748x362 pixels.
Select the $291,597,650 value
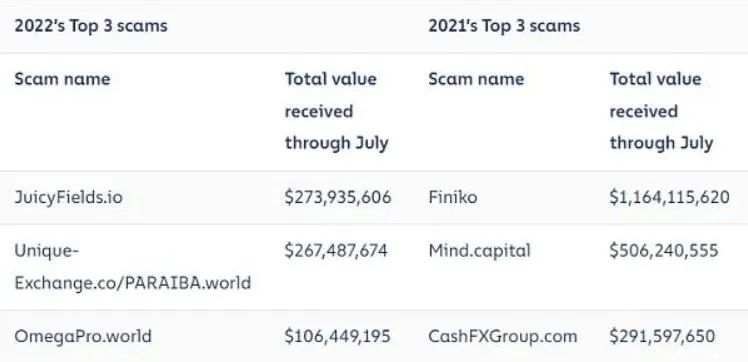[x=663, y=336]
